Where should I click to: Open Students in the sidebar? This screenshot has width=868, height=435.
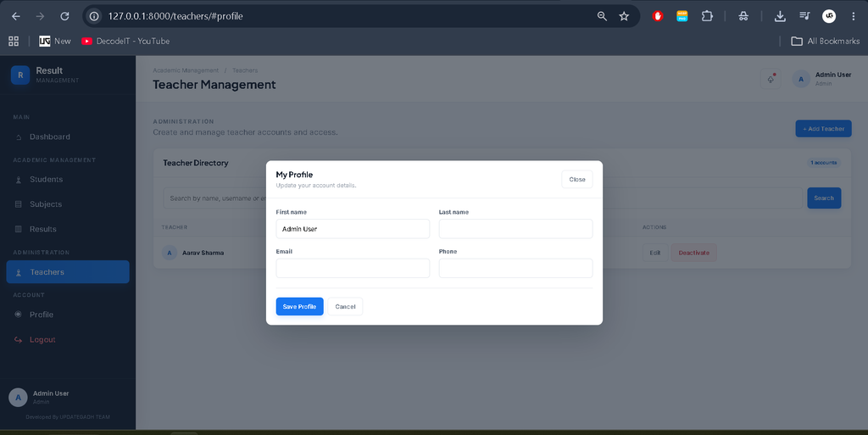coord(68,179)
